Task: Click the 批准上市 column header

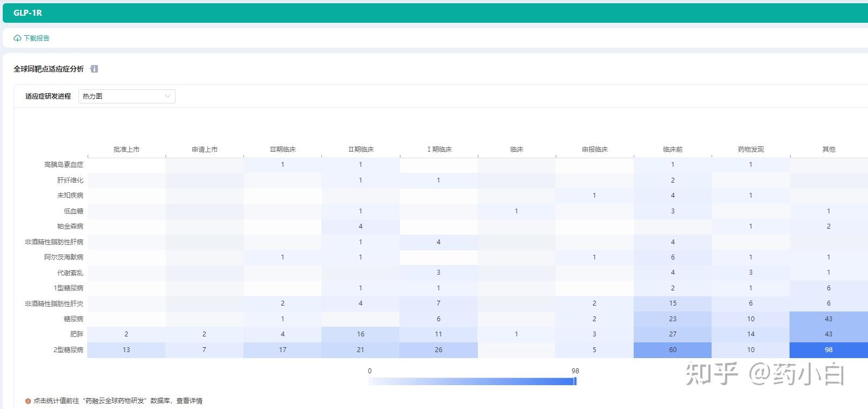Action: (127, 150)
